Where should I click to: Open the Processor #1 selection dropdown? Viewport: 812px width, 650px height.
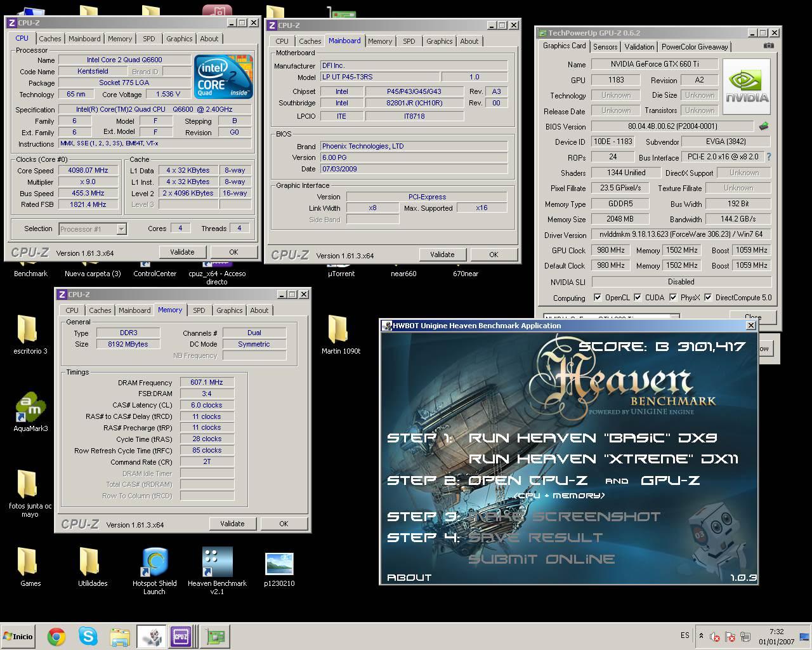coord(93,229)
